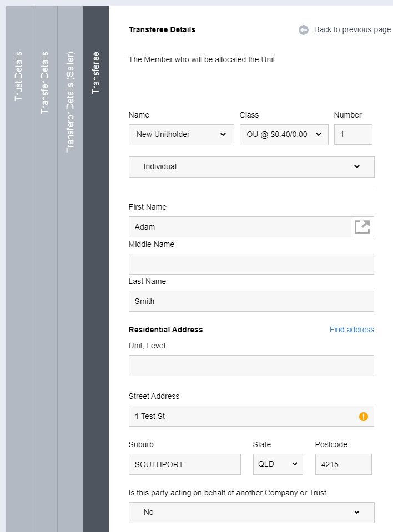Expand the entity type dropdown showing Individual
Image resolution: width=393 pixels, height=532 pixels.
(251, 167)
